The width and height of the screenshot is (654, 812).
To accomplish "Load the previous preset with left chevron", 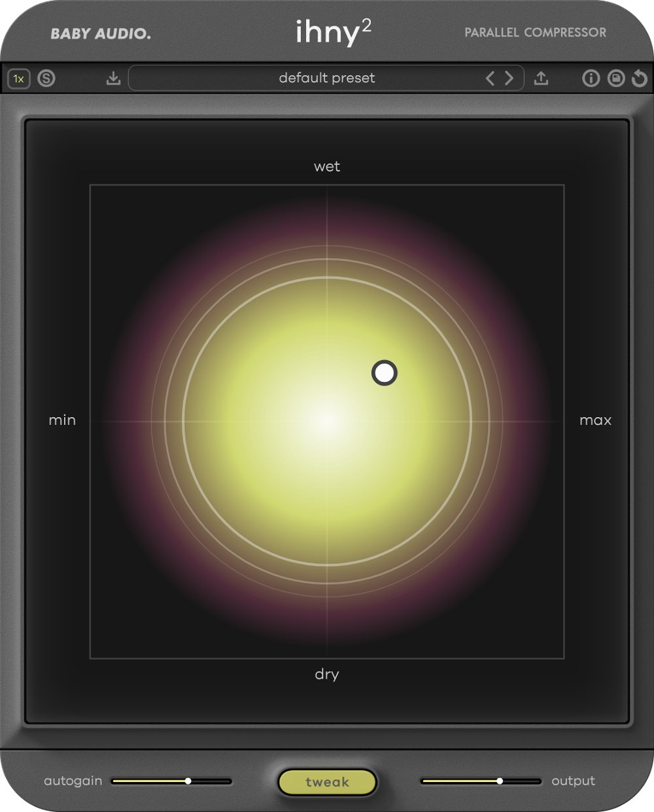I will tap(492, 78).
